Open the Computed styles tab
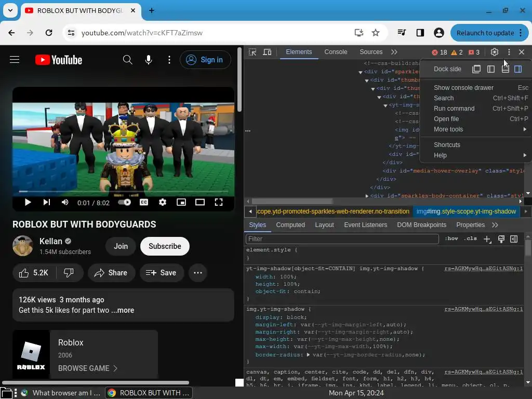 (290, 225)
